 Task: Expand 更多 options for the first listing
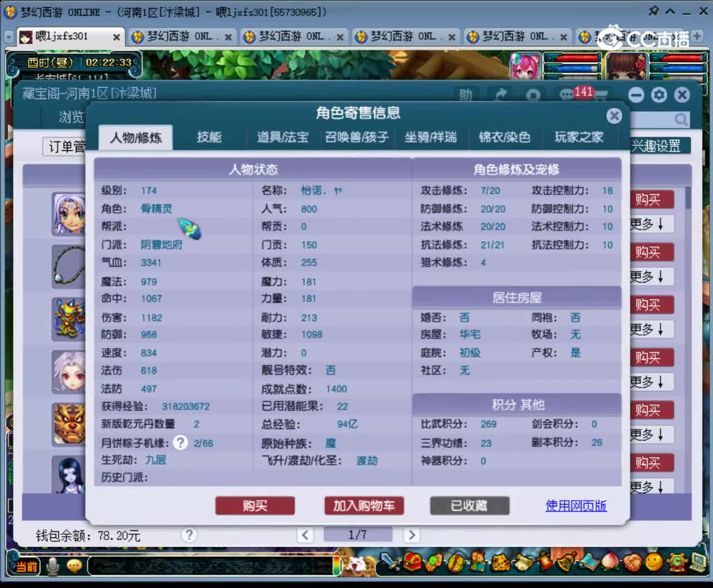click(651, 224)
